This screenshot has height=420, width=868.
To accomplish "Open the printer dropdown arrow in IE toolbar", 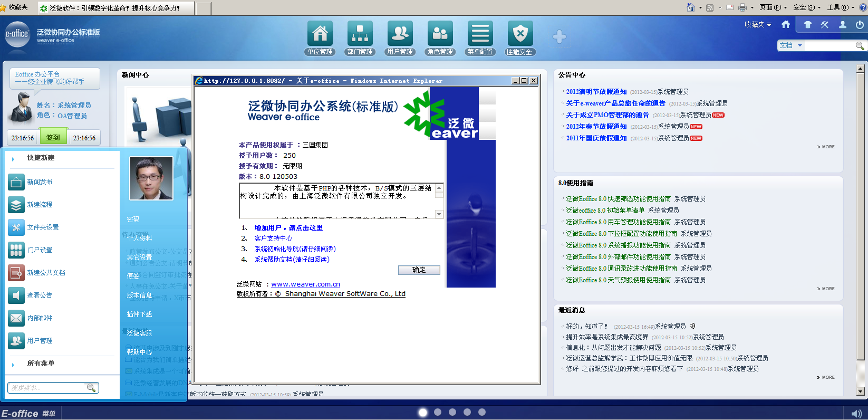I will point(751,8).
